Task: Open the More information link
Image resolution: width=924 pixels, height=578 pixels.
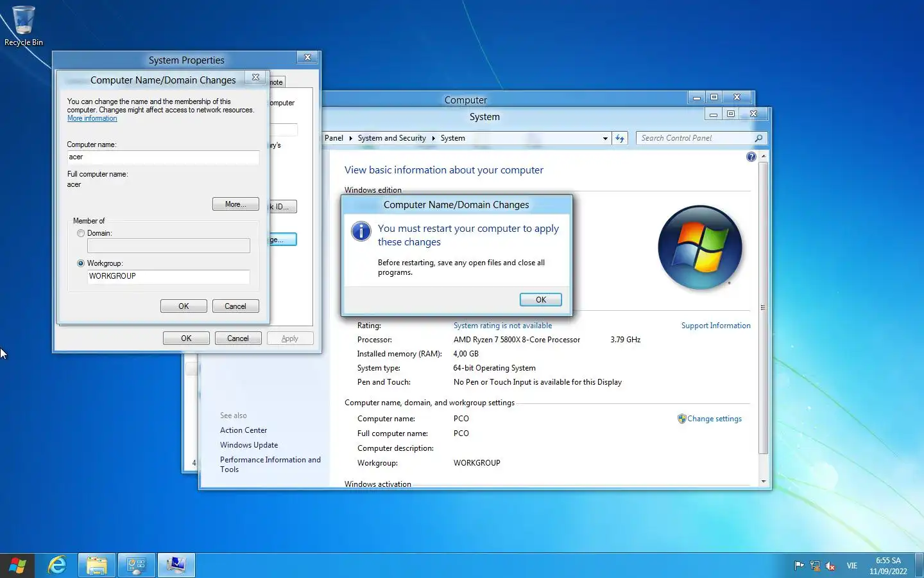Action: pos(92,119)
